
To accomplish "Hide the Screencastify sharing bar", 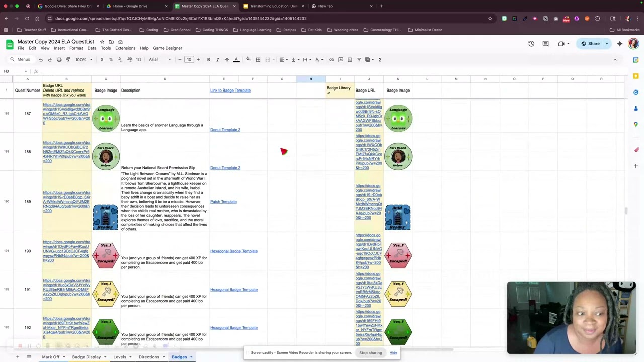I will pos(393,353).
